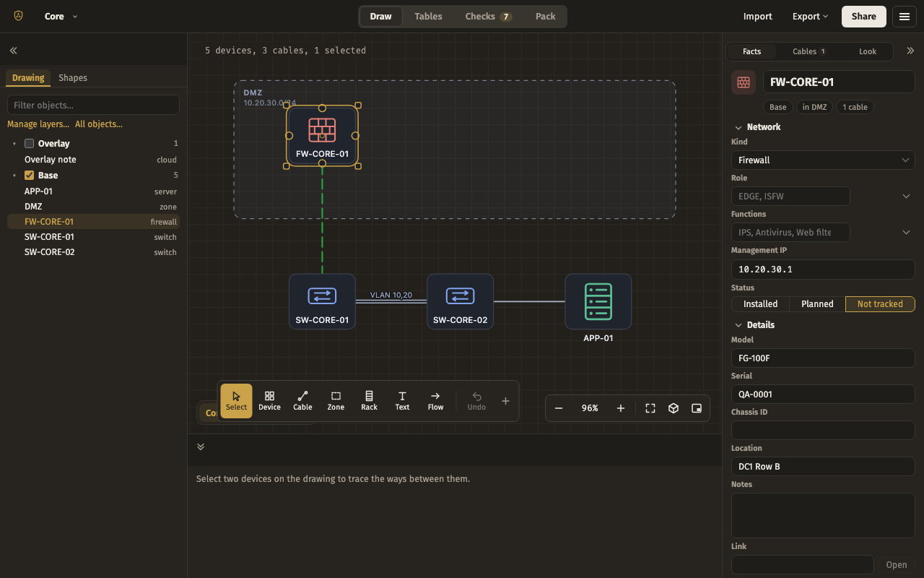Click the FW-CORE-01 firewall device on canvas
The width and height of the screenshot is (924, 578).
322,136
